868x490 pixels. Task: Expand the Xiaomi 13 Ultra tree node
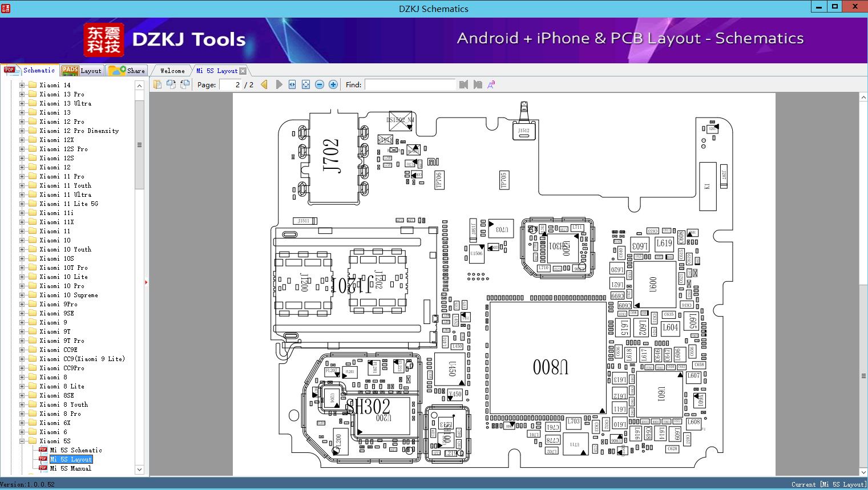tap(22, 103)
